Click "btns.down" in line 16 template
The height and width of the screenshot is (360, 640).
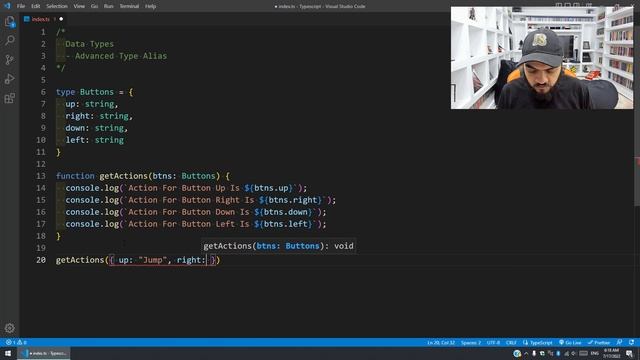pos(285,212)
